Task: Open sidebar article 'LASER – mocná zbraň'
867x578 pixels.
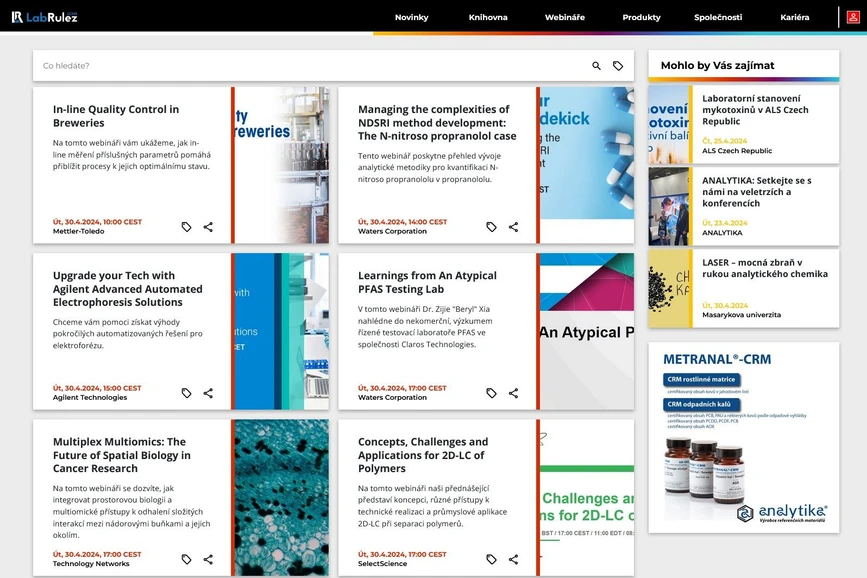Action: click(765, 268)
